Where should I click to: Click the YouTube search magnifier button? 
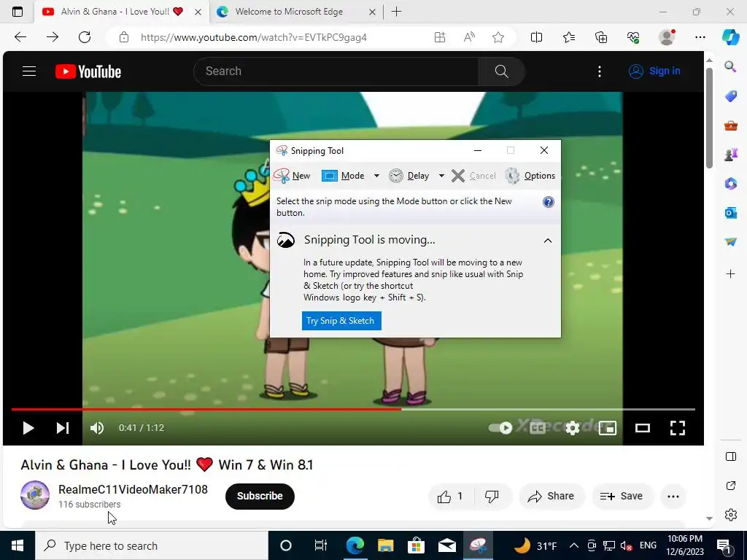point(501,71)
